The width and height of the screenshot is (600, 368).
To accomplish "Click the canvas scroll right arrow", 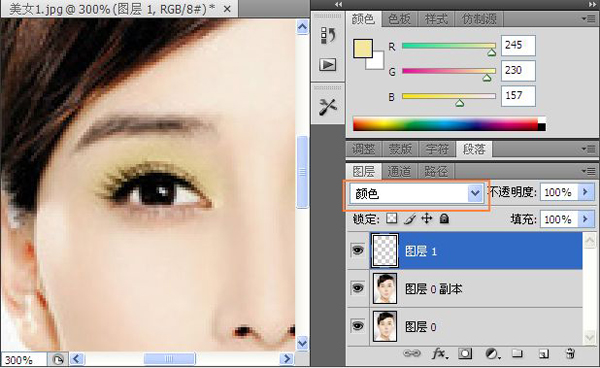I will 286,359.
